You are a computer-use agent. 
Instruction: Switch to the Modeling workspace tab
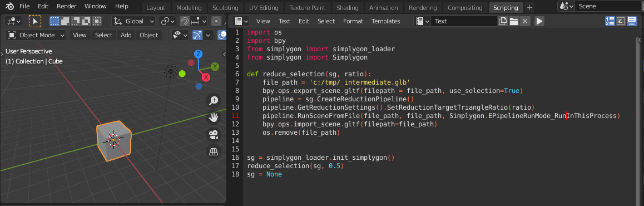(x=189, y=8)
